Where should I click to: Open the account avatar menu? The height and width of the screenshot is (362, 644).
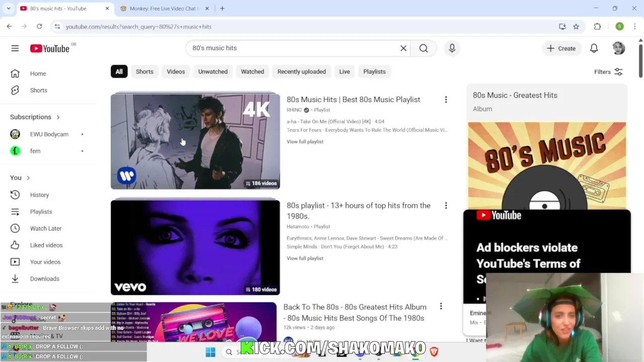pyautogui.click(x=619, y=48)
